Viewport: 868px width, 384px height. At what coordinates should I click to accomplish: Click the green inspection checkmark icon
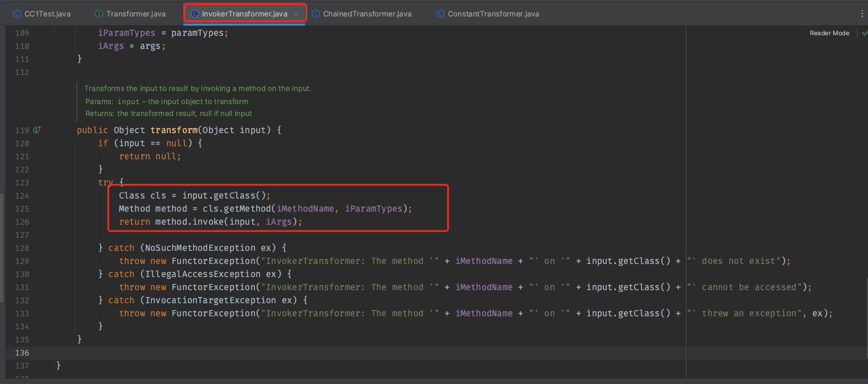click(864, 33)
